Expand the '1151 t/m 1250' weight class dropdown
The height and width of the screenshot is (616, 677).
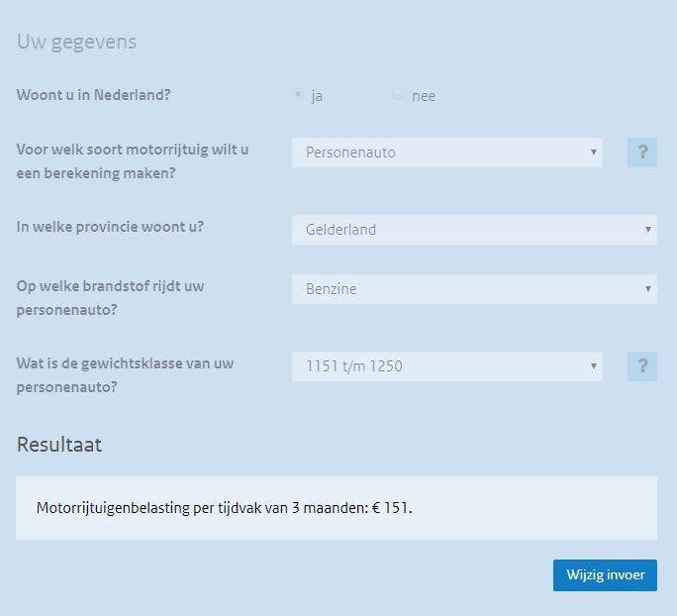[x=446, y=366]
